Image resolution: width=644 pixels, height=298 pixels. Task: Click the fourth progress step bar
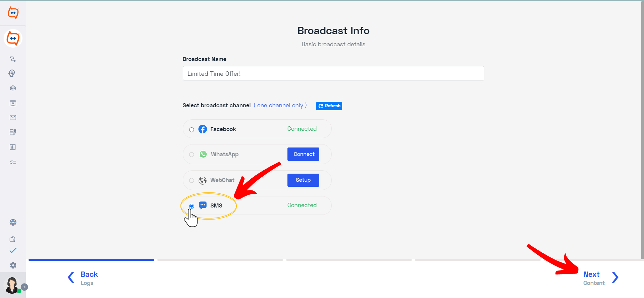tap(478, 260)
